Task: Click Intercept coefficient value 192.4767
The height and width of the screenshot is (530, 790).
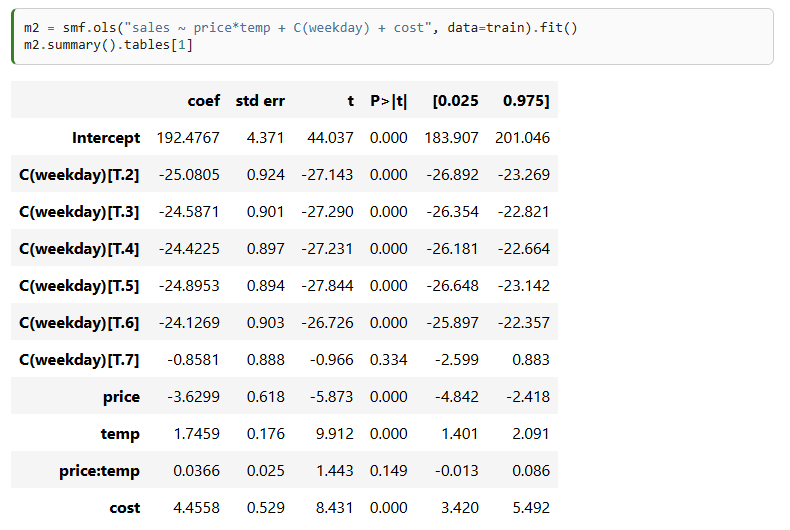Action: pyautogui.click(x=188, y=138)
